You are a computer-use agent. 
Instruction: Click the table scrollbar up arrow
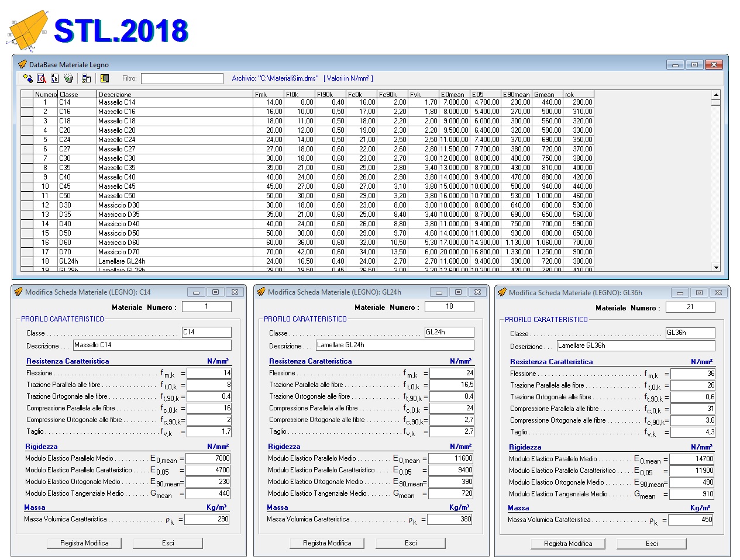pyautogui.click(x=716, y=94)
